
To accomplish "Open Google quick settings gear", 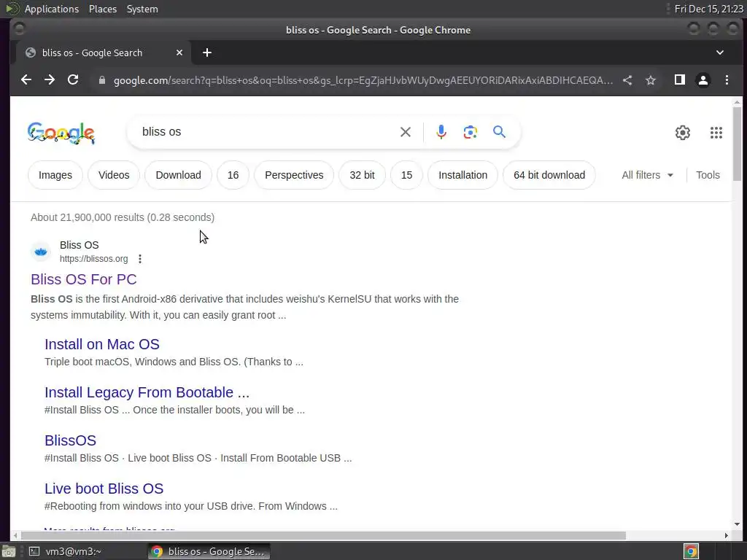I will pos(683,133).
